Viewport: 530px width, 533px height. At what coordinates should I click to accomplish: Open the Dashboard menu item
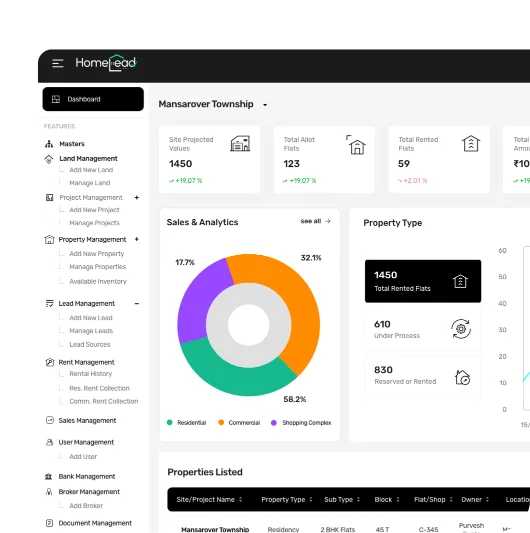pos(93,99)
